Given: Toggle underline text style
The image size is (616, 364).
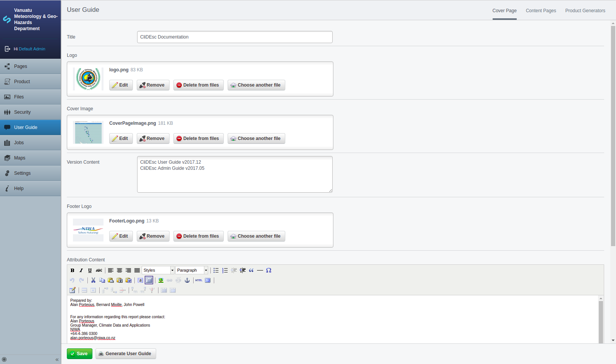Looking at the screenshot, I should [x=90, y=271].
